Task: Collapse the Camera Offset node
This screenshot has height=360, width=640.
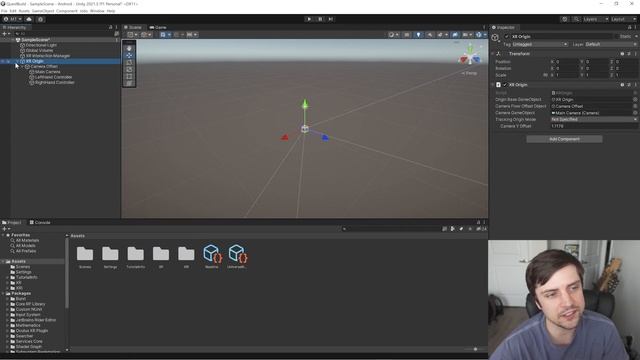Action: (22, 67)
